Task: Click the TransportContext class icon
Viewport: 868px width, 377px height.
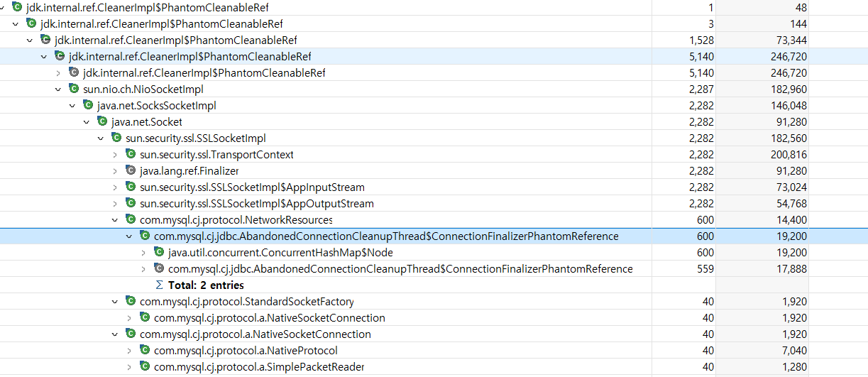Action: [x=131, y=154]
